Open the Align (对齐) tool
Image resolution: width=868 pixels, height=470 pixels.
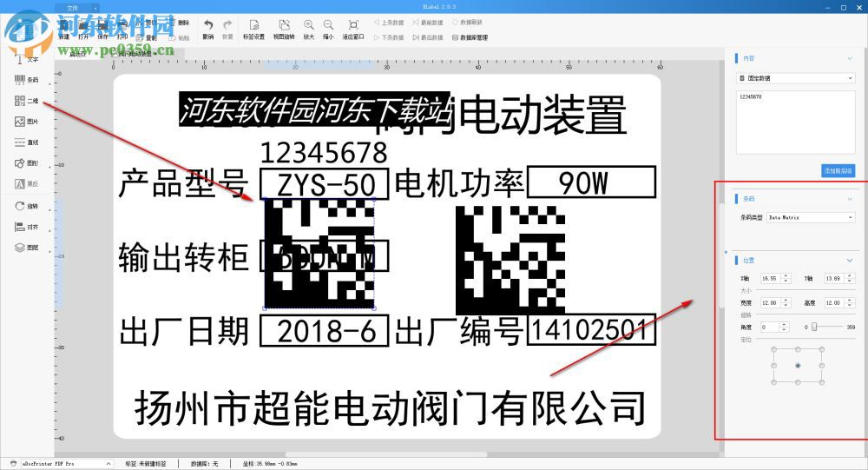26,228
